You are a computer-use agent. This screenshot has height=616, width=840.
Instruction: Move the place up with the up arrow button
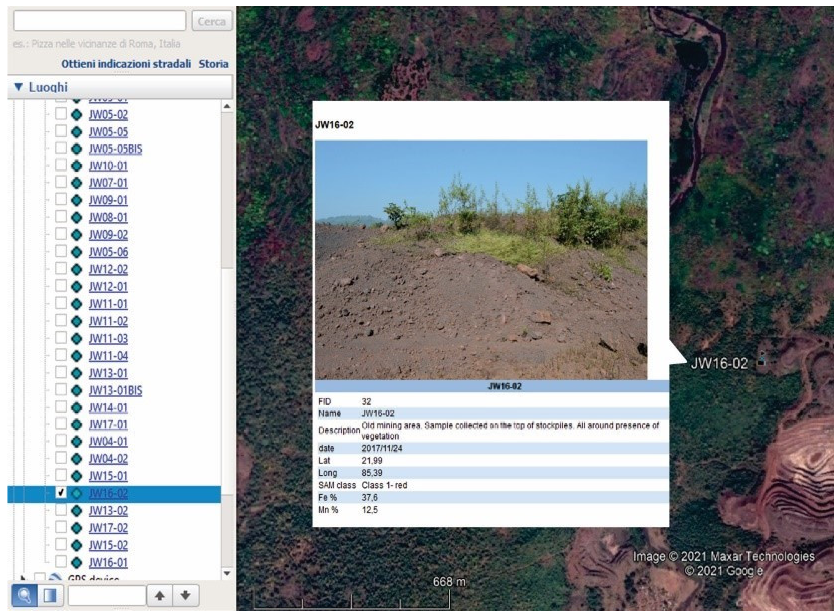click(160, 595)
